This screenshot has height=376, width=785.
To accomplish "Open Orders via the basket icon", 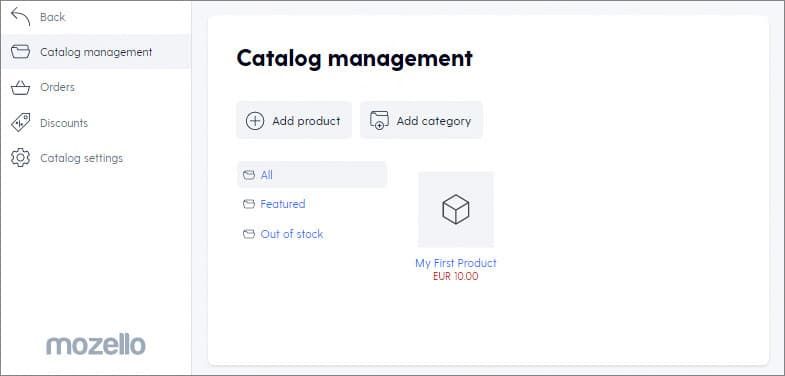I will (x=21, y=88).
